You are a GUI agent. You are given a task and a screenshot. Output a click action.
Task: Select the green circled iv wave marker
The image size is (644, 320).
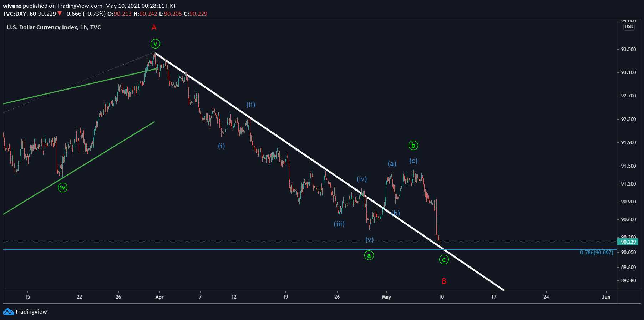pyautogui.click(x=62, y=187)
